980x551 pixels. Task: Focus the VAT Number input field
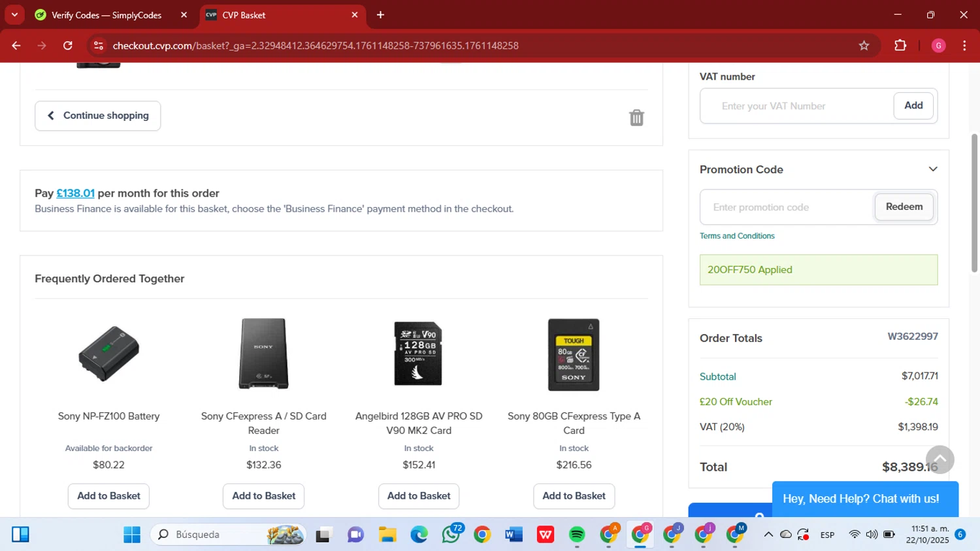tap(797, 106)
